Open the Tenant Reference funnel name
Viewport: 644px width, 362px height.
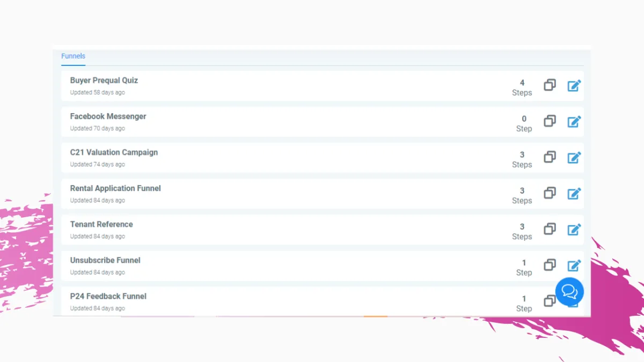101,224
